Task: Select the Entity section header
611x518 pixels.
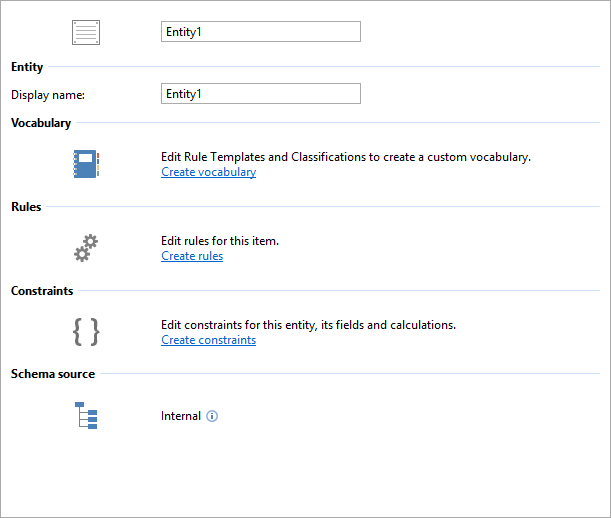Action: coord(27,67)
